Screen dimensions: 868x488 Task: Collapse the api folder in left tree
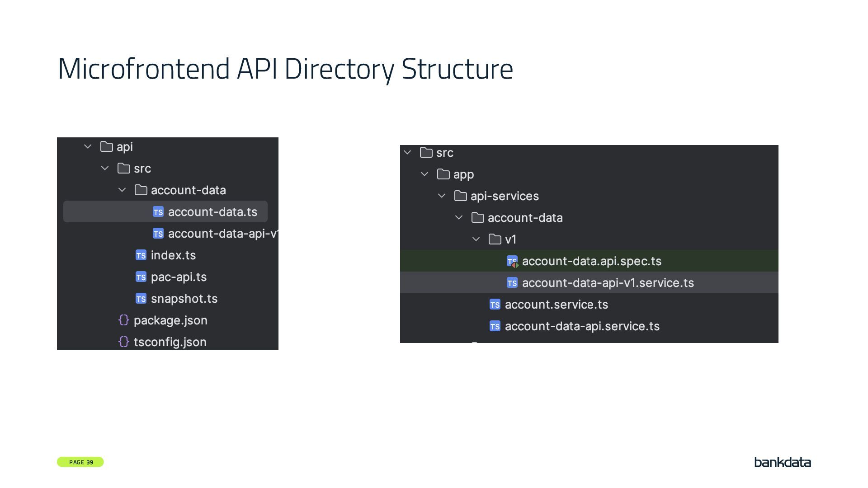88,147
